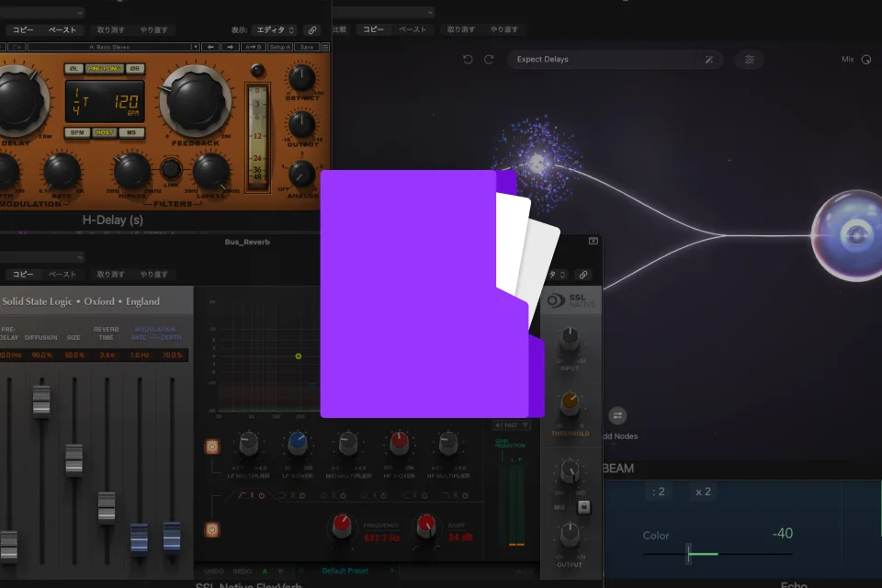The width and height of the screenshot is (882, 588).
Task: Click the x2 button in the BEAM panel
Action: tap(703, 492)
